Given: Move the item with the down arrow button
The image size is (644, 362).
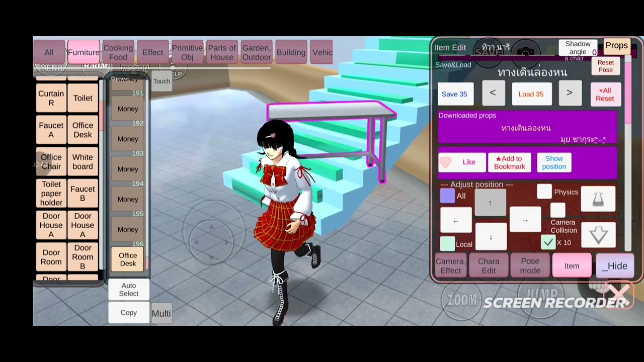Looking at the screenshot, I should tap(491, 237).
